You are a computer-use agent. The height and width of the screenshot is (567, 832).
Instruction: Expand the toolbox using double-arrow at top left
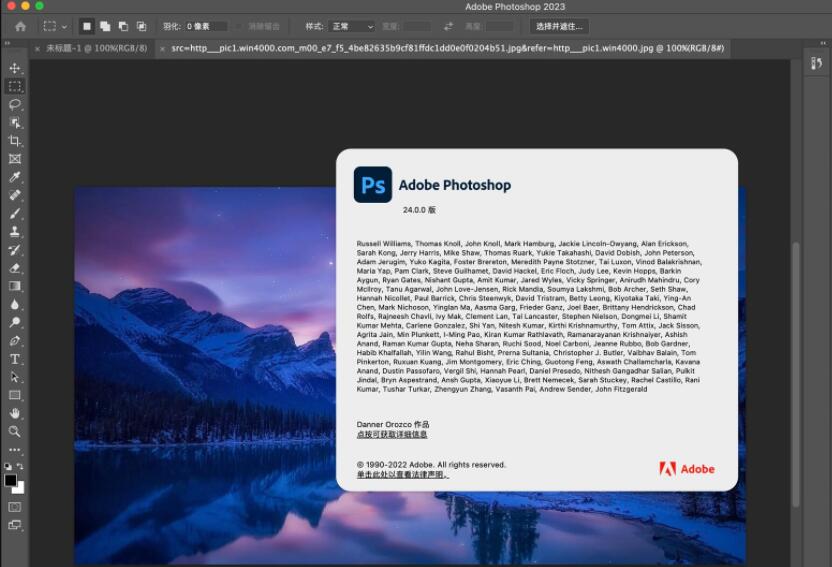click(7, 43)
